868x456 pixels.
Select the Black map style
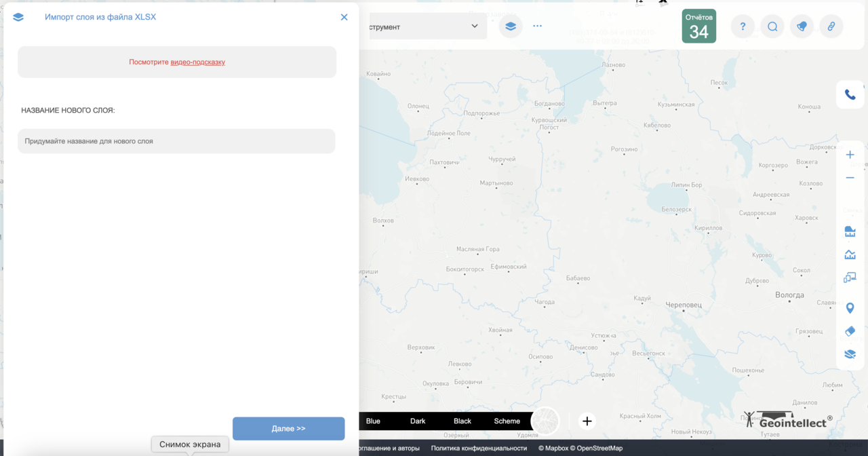pyautogui.click(x=462, y=421)
